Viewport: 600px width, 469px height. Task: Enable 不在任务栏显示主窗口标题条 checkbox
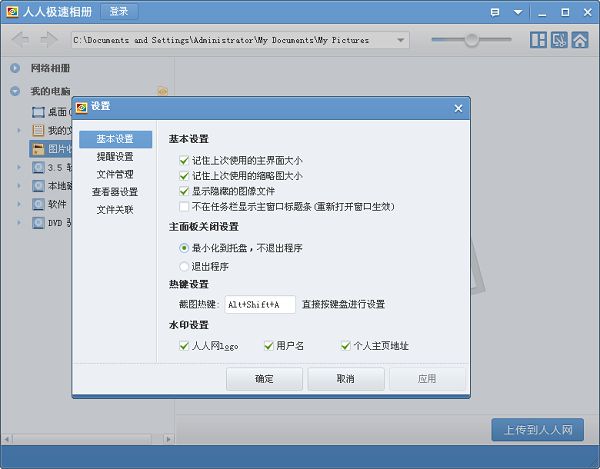(x=184, y=207)
